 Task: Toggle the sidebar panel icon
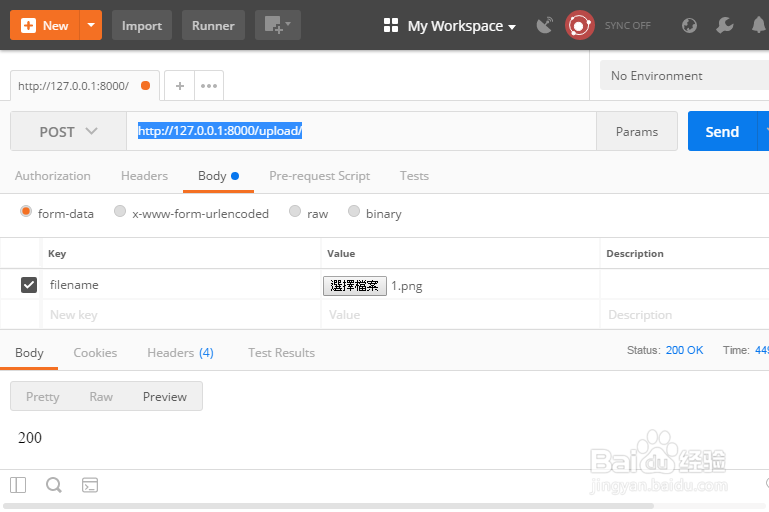18,485
